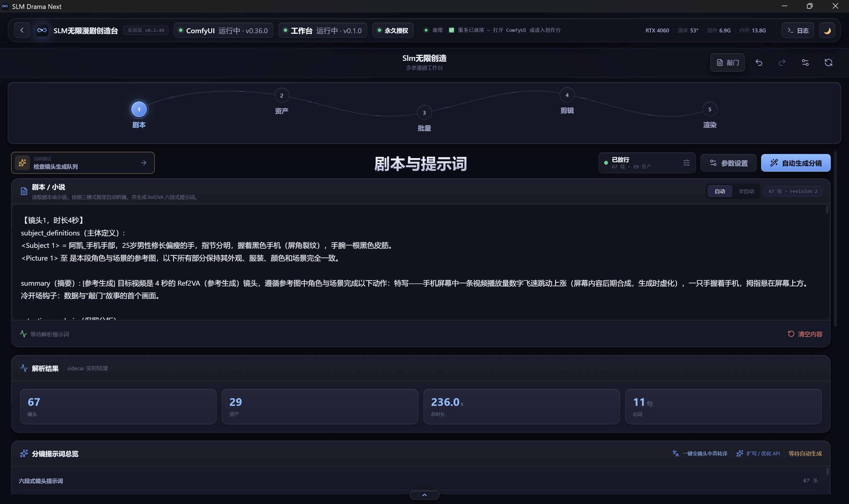Click the 永久授权 license badge
The width and height of the screenshot is (849, 504).
pyautogui.click(x=393, y=31)
